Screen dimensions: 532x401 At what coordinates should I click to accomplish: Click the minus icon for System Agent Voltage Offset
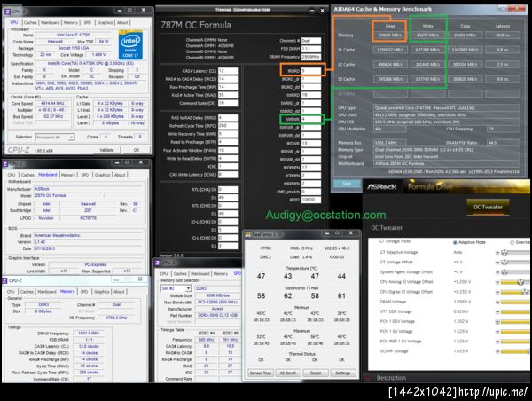click(x=497, y=272)
